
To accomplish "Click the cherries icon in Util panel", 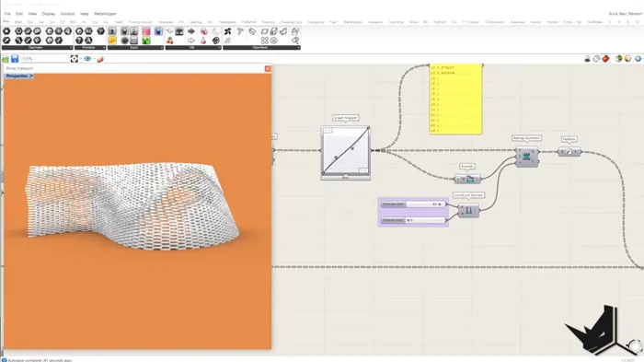I will (169, 41).
